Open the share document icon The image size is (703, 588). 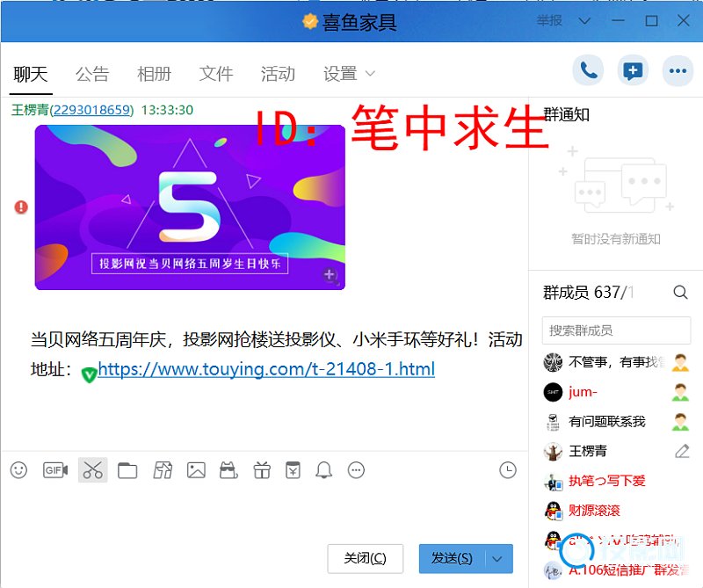(163, 470)
